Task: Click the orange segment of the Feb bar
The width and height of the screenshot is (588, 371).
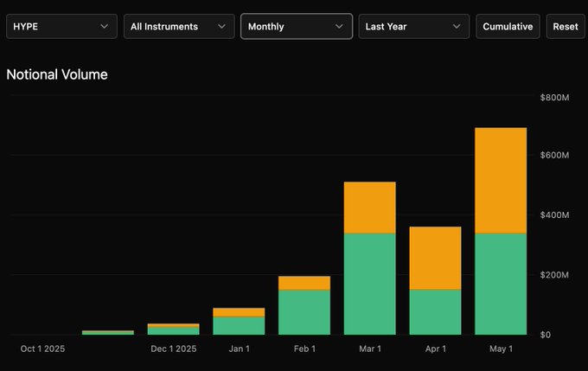Action: click(304, 283)
